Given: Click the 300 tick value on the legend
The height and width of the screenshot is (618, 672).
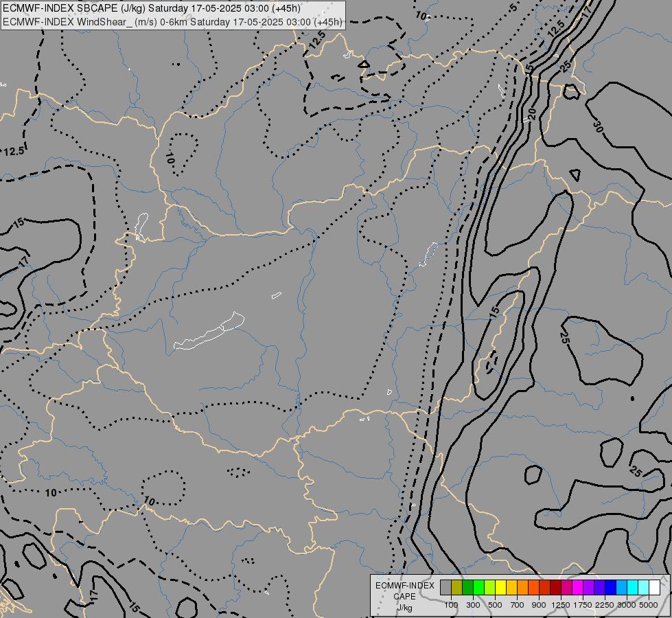Looking at the screenshot, I should pyautogui.click(x=473, y=605).
